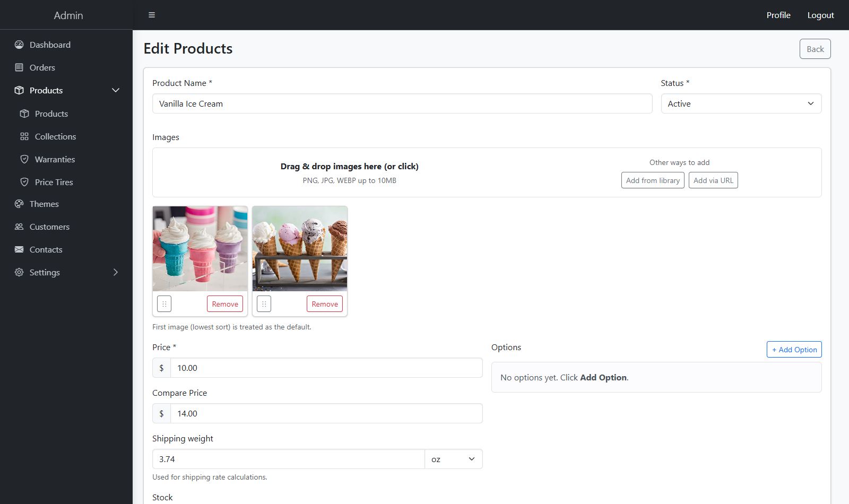Viewport: 849px width, 504px height.
Task: Open the Status dropdown
Action: click(x=741, y=103)
